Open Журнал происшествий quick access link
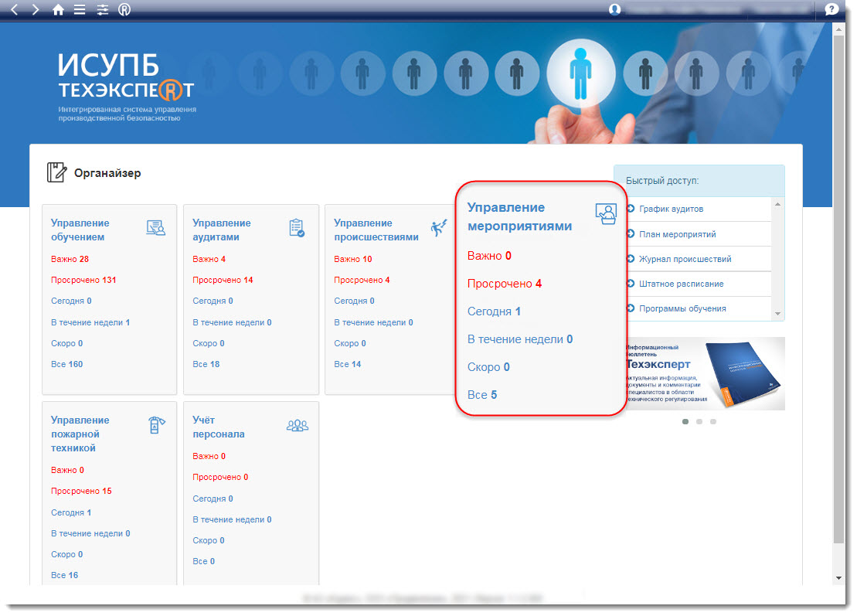This screenshot has height=616, width=857. 684,259
